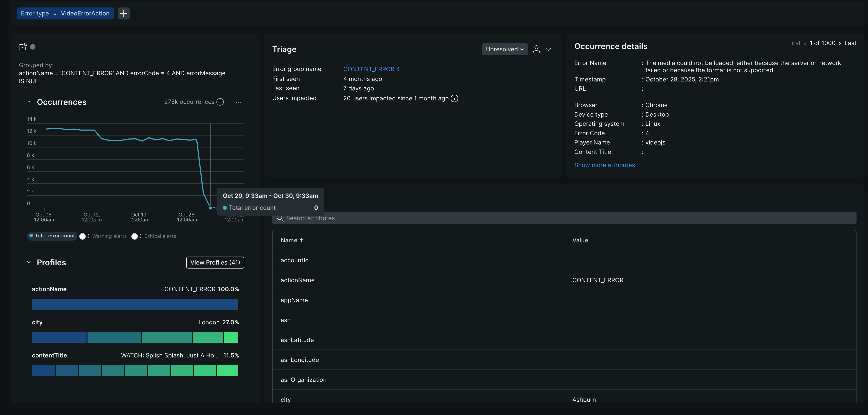
Task: Click the CONTENT_ERROR distribution bar
Action: point(135,304)
